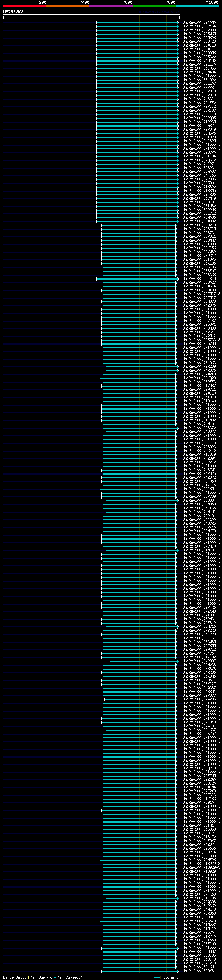Select hit label UniRef100_A9RZD9

pos(199,366)
